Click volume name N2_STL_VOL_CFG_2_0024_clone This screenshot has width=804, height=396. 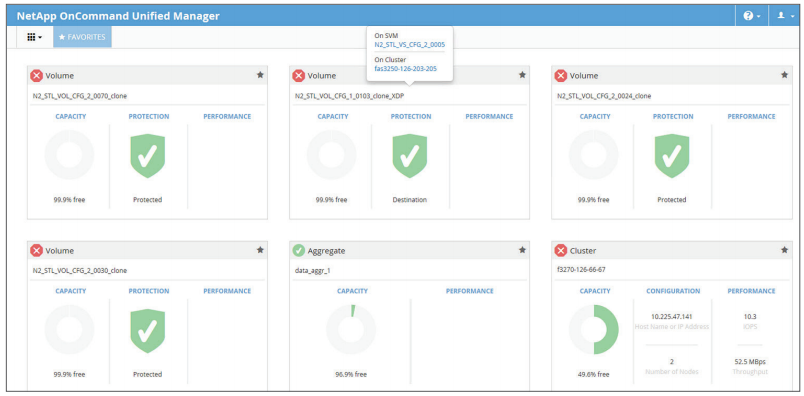604,96
